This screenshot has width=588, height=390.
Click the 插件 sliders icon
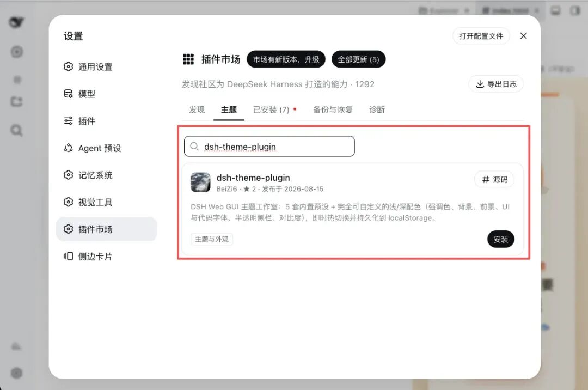68,121
